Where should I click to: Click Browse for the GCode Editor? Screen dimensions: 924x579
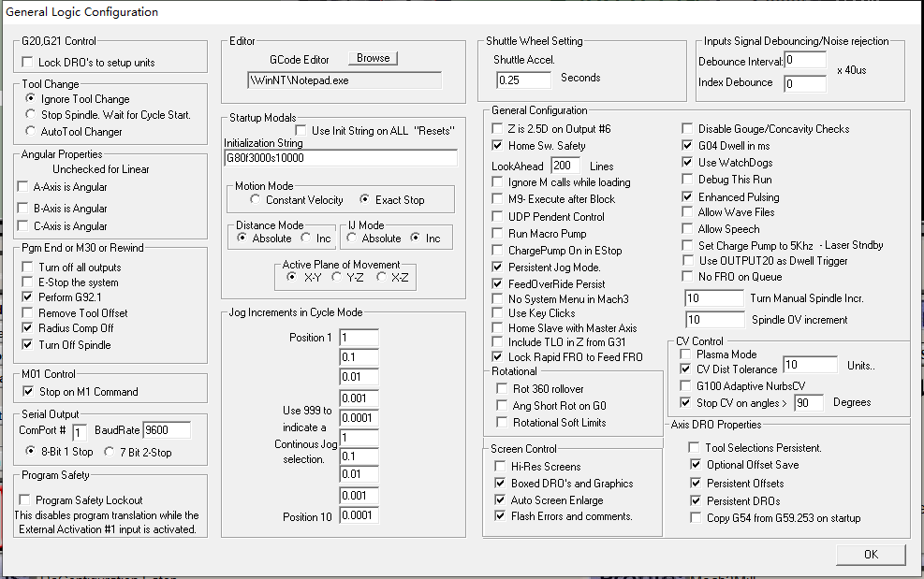click(x=373, y=58)
